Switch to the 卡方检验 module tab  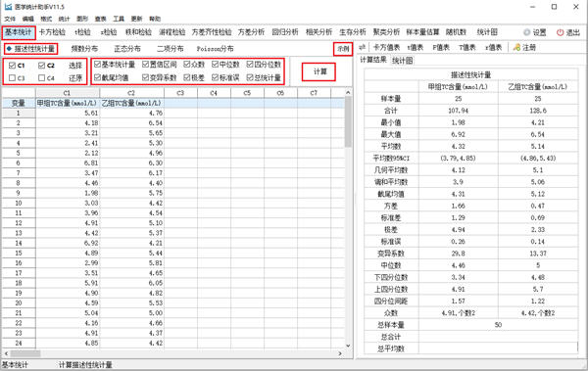pos(52,32)
